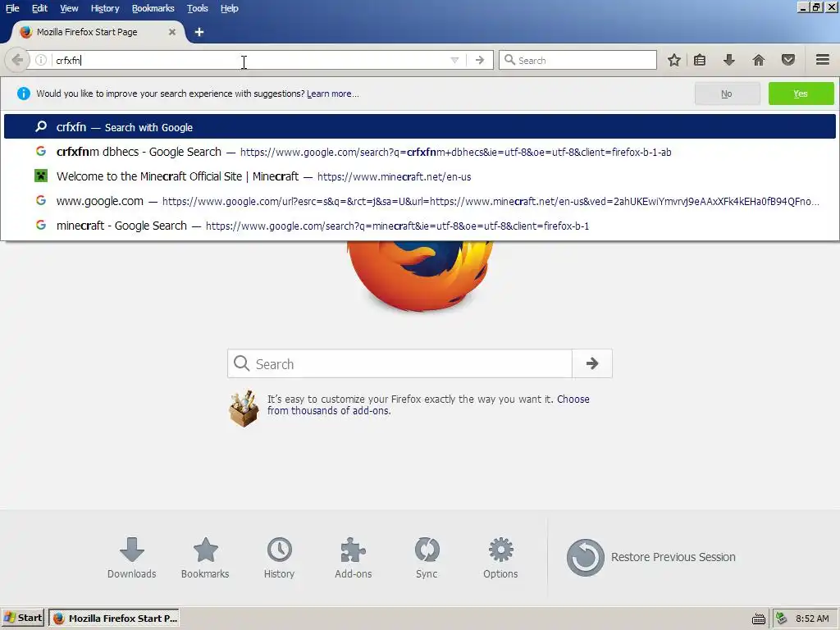The width and height of the screenshot is (840, 630).
Task: Close the Mozilla Firefox Start Page tab
Action: (x=172, y=32)
